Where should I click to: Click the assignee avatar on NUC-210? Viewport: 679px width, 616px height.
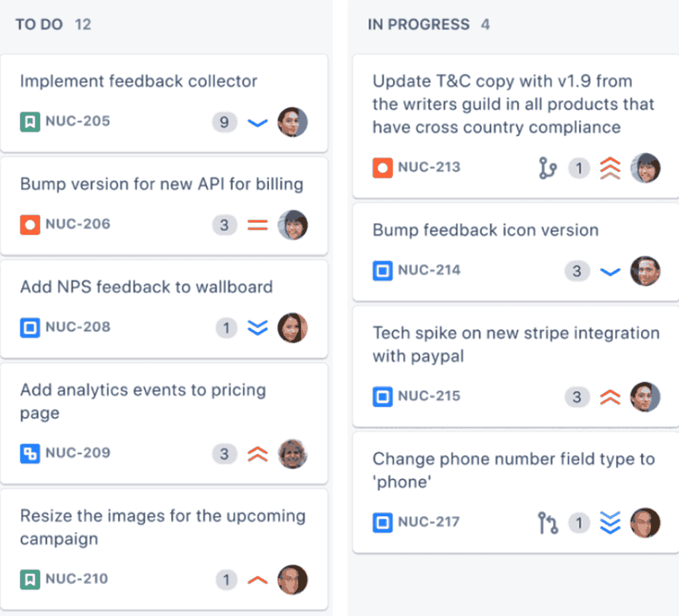click(293, 579)
